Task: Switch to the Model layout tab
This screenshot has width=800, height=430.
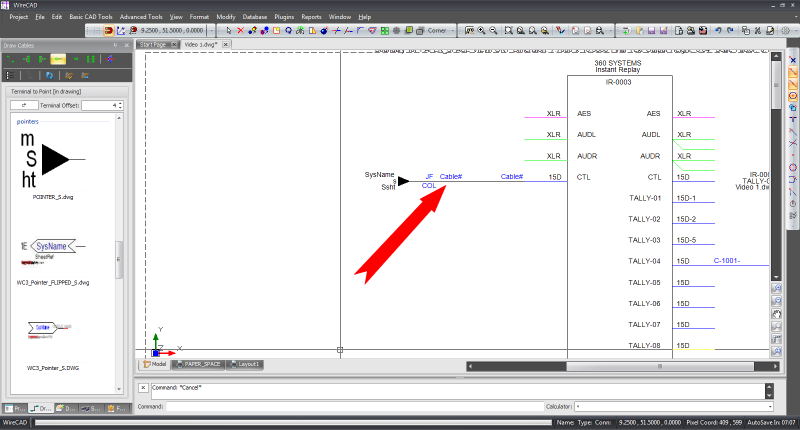Action: tap(155, 364)
